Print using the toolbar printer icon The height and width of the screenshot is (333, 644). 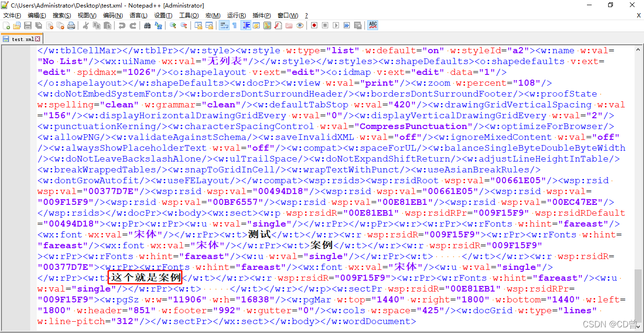point(71,25)
